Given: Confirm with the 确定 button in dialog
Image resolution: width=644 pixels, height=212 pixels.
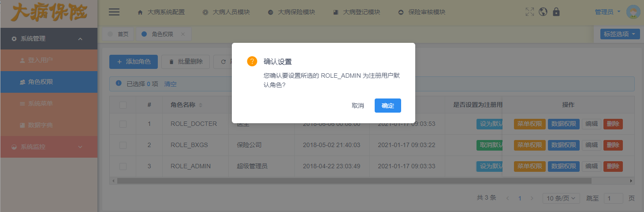Looking at the screenshot, I should tap(388, 106).
